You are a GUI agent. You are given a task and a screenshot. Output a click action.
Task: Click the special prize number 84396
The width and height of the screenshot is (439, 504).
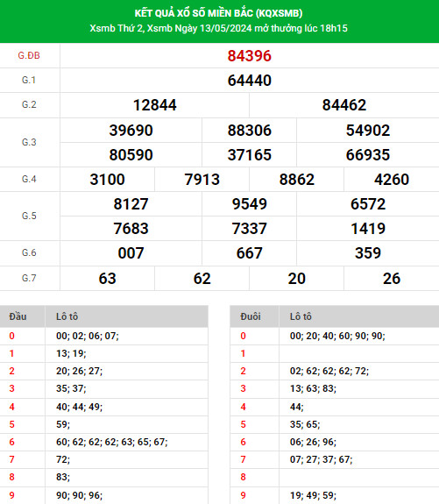pos(250,56)
